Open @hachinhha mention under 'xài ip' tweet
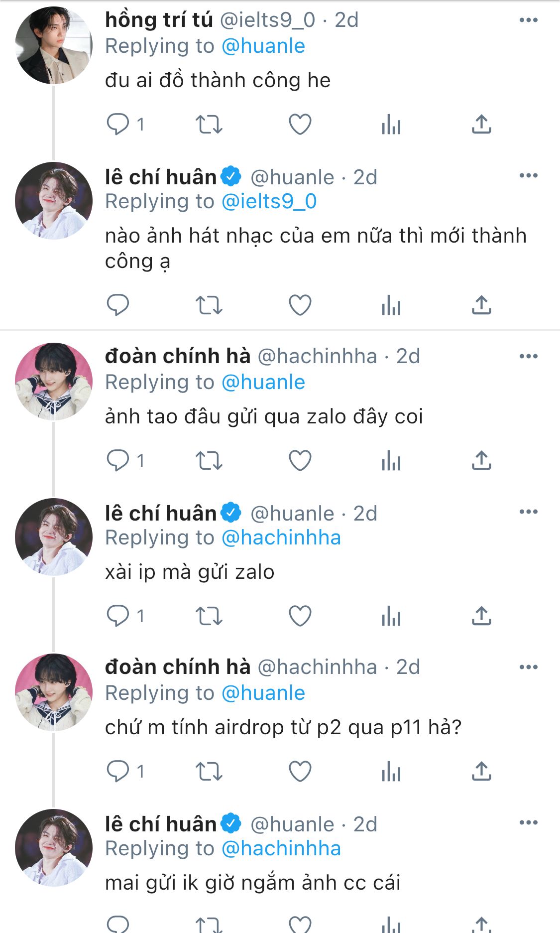The image size is (560, 933). tap(281, 538)
